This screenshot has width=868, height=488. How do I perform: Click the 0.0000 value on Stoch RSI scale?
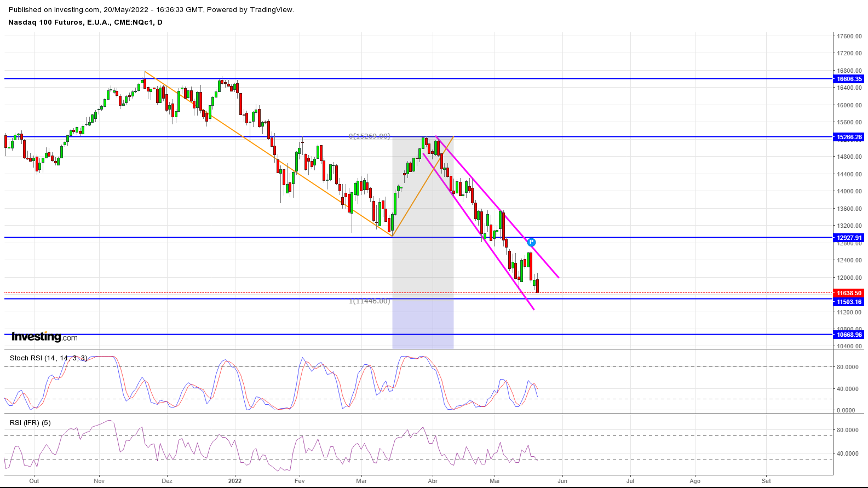[x=846, y=410]
